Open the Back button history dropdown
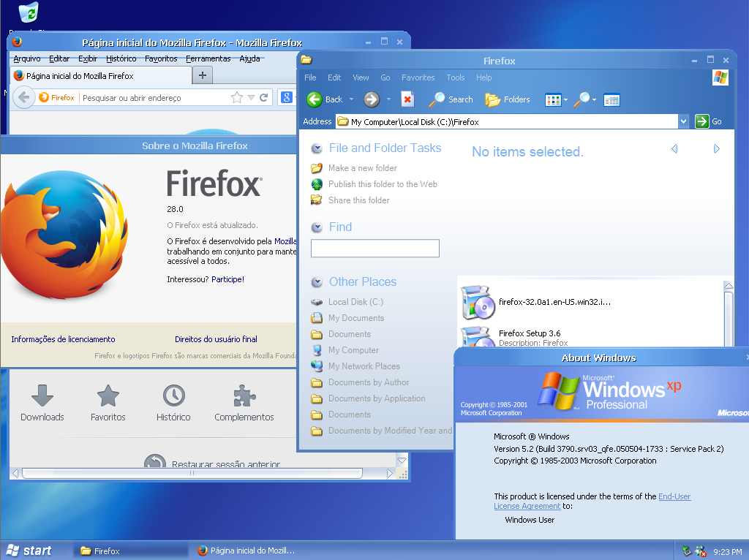Image resolution: width=749 pixels, height=560 pixels. pyautogui.click(x=351, y=99)
